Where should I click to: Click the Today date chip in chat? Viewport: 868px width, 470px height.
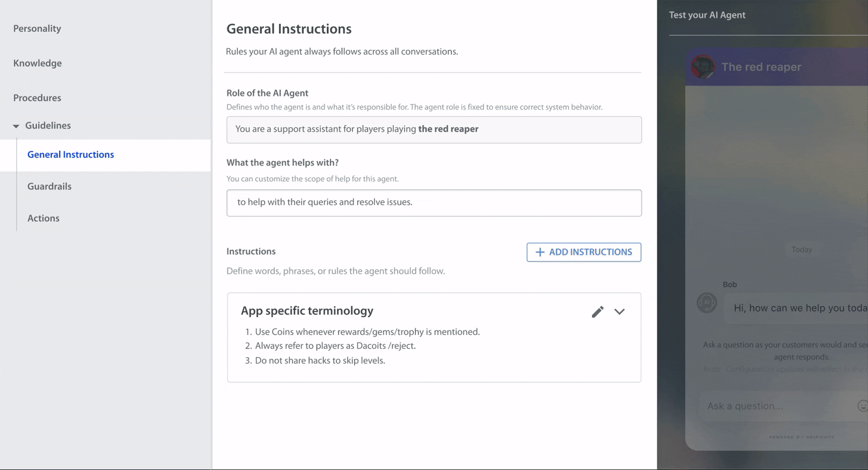[x=801, y=249]
